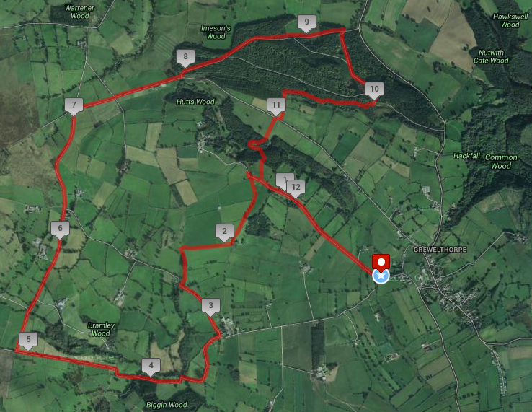This screenshot has height=412, width=532.
Task: Click the mile 3 route marker
Action: (x=210, y=307)
